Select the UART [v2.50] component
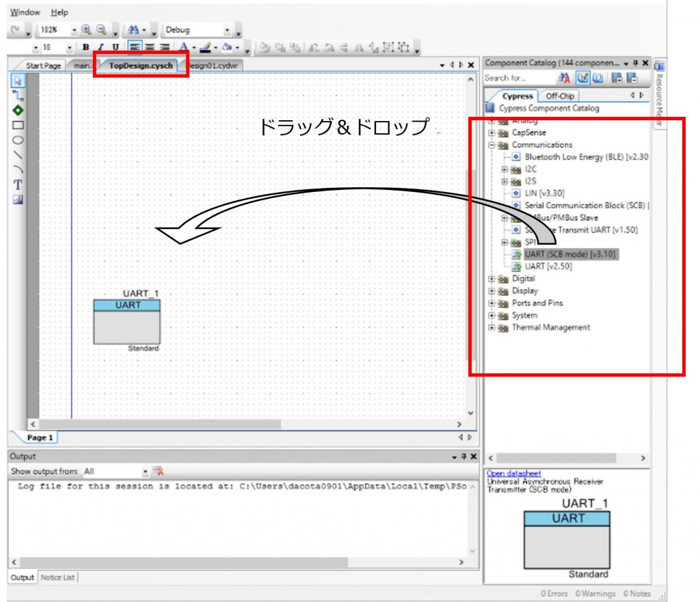Image resolution: width=700 pixels, height=602 pixels. coord(548,266)
